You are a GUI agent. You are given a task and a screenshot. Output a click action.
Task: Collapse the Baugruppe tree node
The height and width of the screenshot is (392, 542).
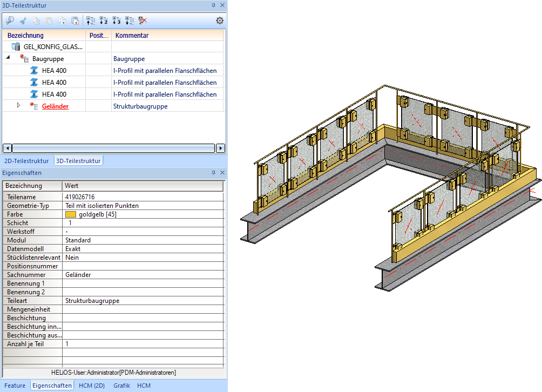[8, 58]
